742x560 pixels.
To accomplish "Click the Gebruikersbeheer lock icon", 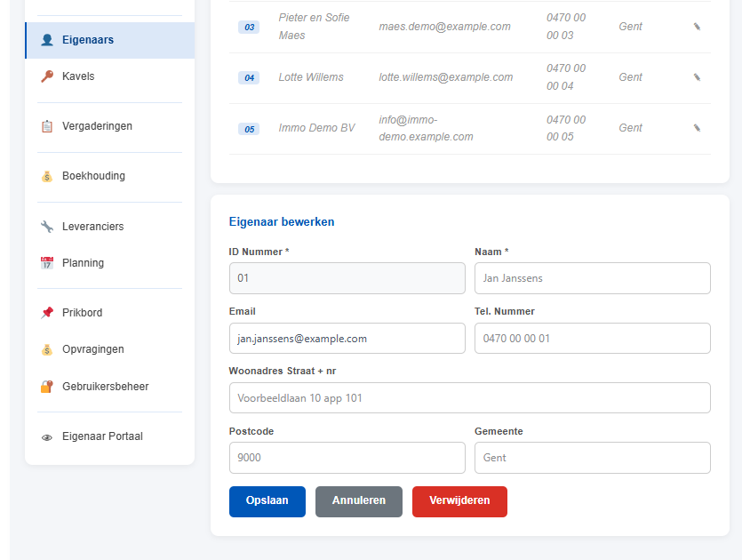I will click(x=47, y=387).
